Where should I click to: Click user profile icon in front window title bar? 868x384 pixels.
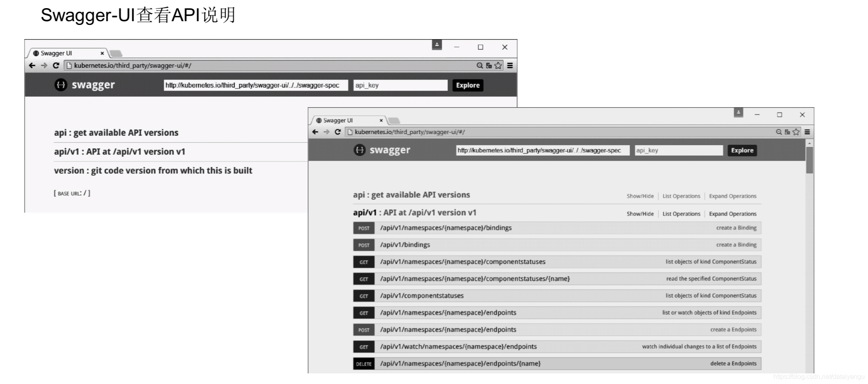click(738, 112)
